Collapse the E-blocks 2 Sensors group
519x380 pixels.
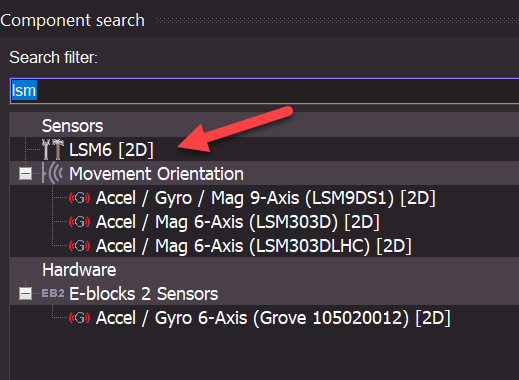pyautogui.click(x=25, y=294)
